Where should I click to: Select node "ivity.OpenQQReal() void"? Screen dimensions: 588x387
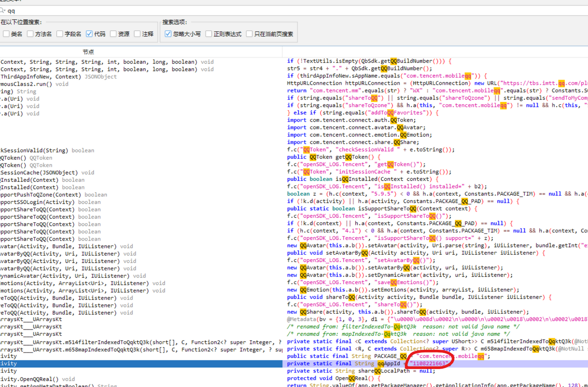coord(37,379)
